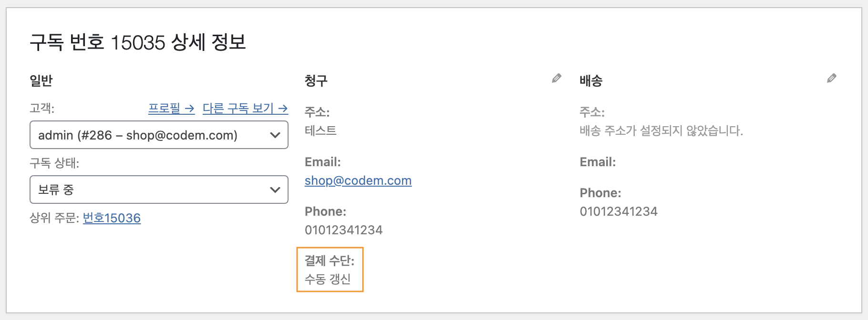Select the 결제 수단 highlighted section

click(x=330, y=270)
